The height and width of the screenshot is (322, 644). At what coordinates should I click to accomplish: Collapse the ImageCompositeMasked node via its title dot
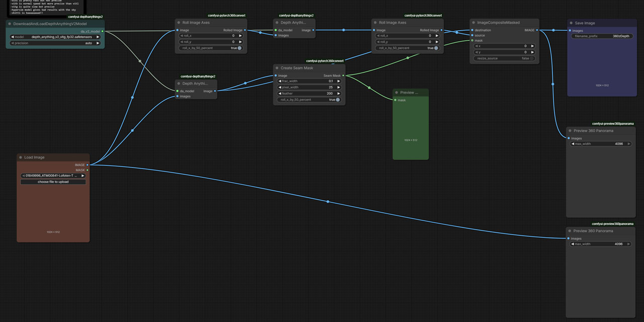point(473,23)
